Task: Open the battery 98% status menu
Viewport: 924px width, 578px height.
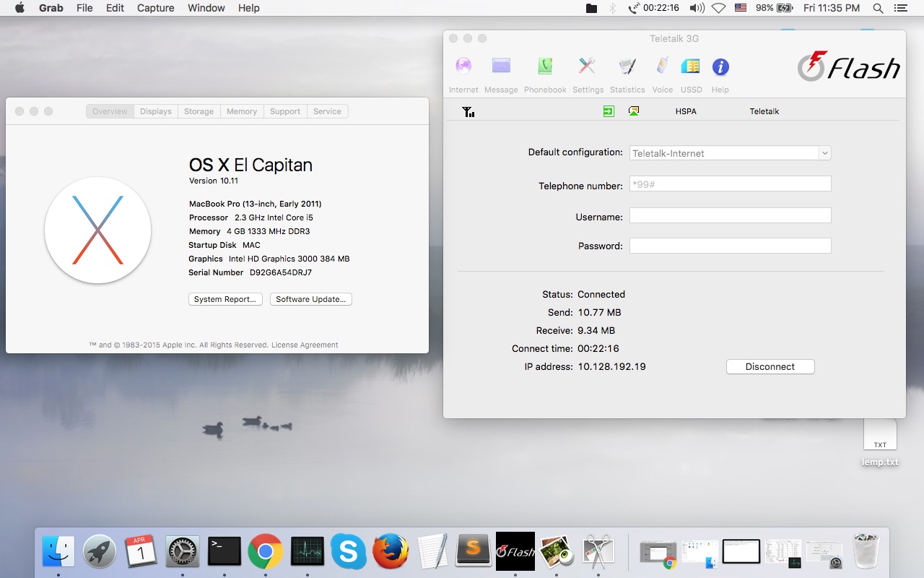Action: coord(775,8)
